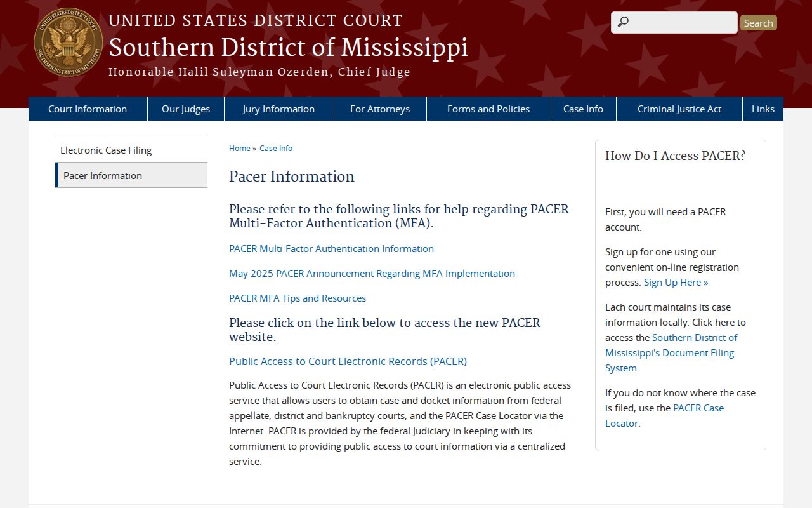Open the Links menu
The image size is (812, 508).
pyautogui.click(x=763, y=109)
